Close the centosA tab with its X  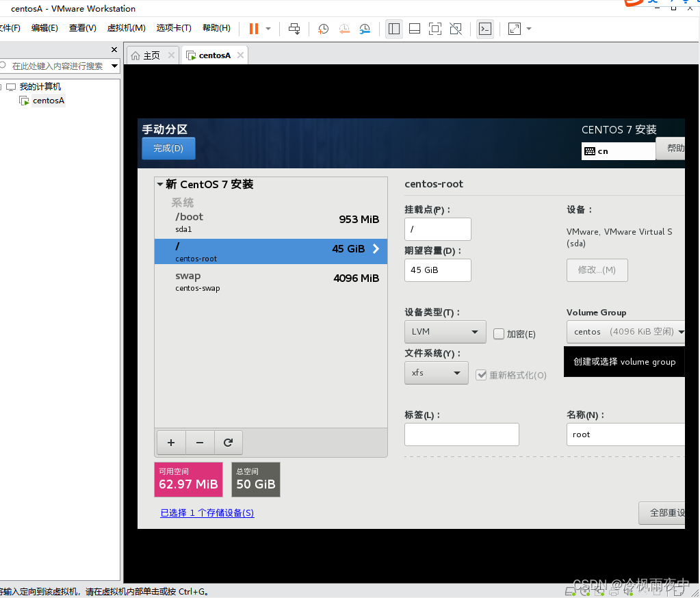(240, 55)
